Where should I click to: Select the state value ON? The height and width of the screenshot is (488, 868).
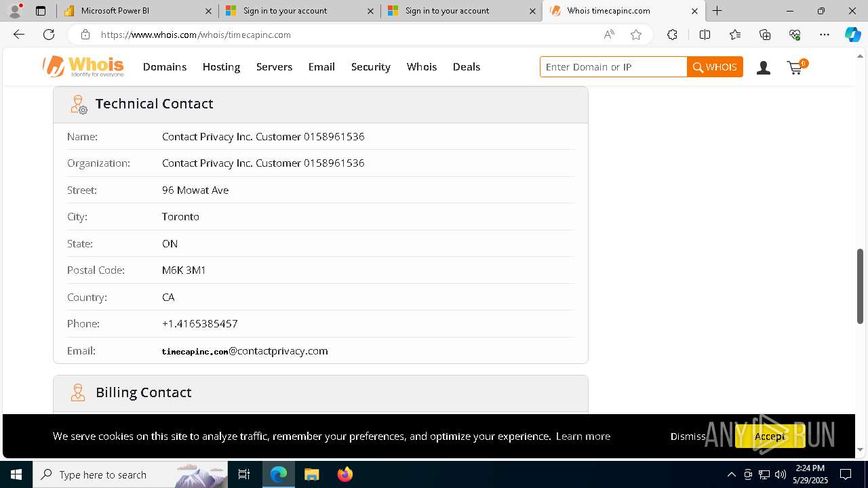pyautogui.click(x=170, y=244)
